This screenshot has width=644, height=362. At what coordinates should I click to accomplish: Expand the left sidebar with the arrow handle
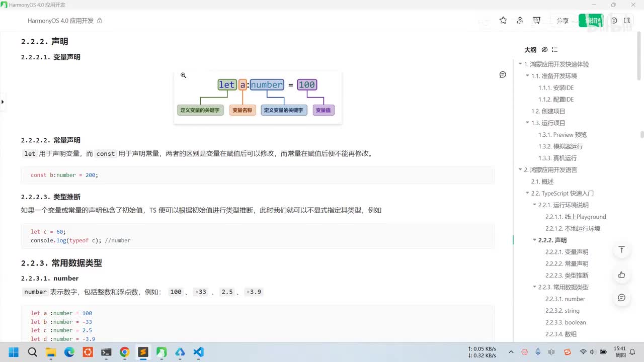click(3, 102)
